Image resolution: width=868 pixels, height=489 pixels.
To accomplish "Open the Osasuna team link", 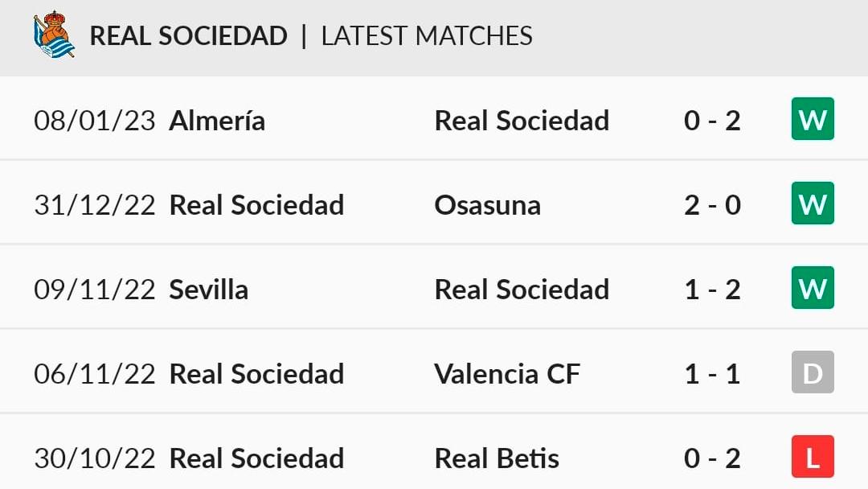I will pyautogui.click(x=487, y=205).
